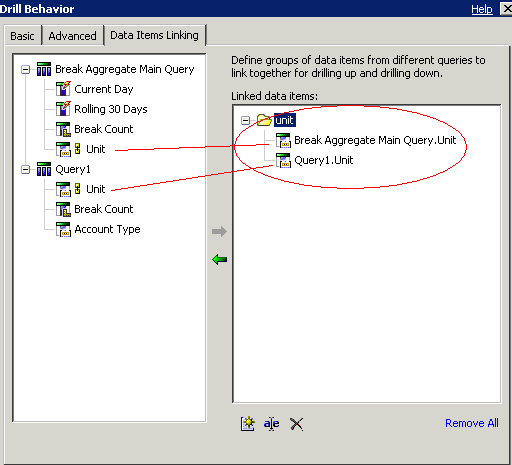Collapse the Break Aggregate Main Query node
The image size is (512, 465).
[25, 70]
